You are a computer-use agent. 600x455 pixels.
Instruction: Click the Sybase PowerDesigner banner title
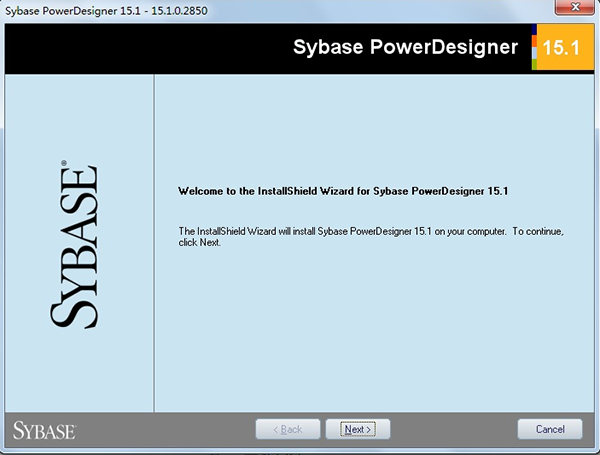tap(406, 48)
